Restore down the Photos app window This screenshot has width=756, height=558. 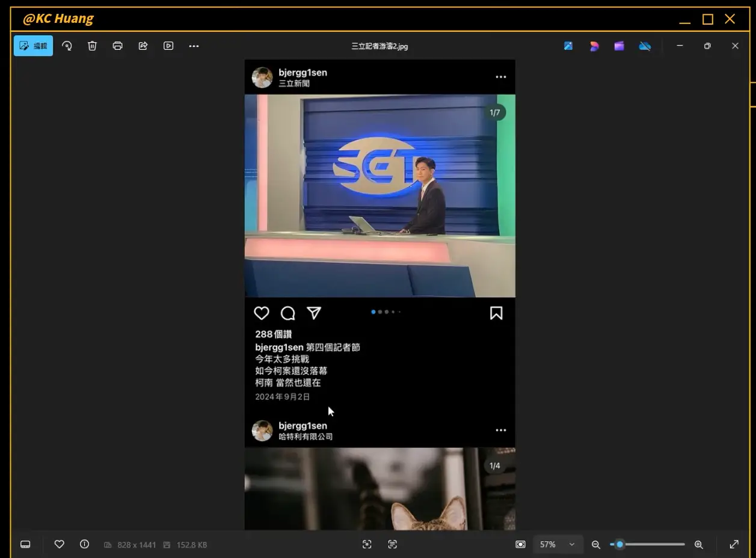click(707, 46)
